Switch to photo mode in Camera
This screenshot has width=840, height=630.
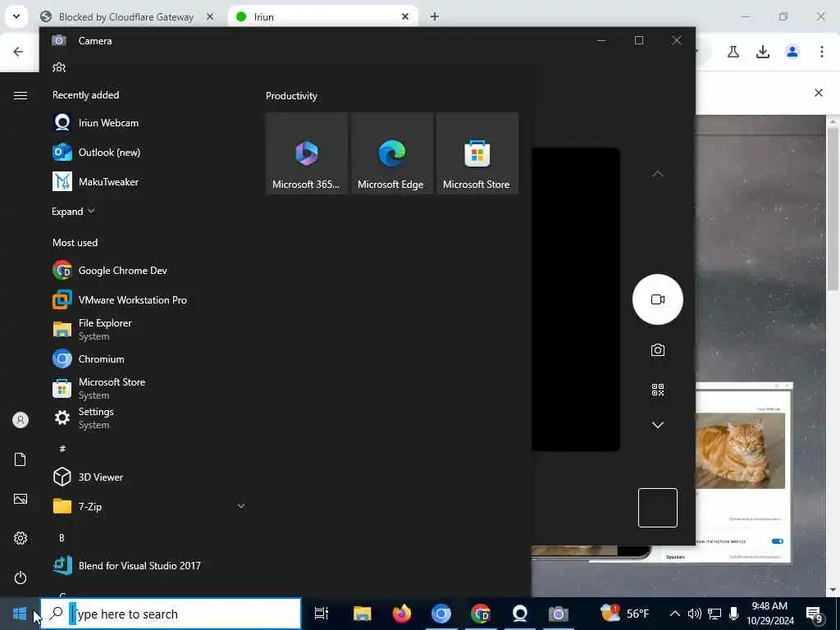[x=657, y=350]
